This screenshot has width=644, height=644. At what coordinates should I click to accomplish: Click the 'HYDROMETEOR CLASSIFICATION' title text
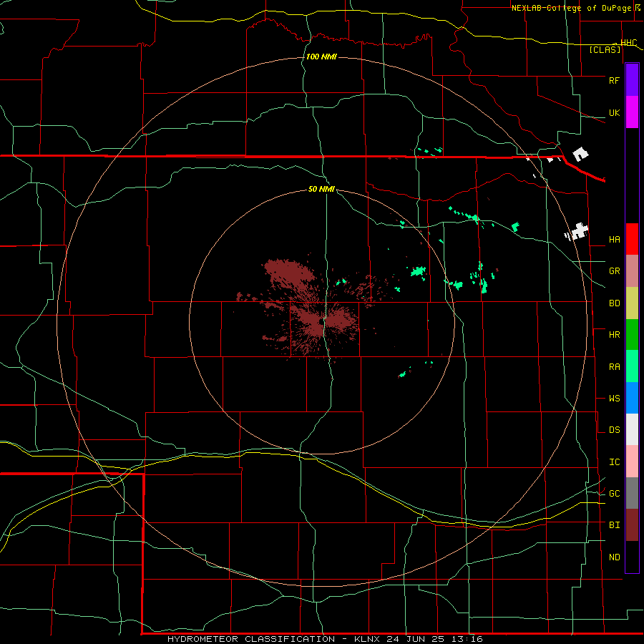(251, 639)
